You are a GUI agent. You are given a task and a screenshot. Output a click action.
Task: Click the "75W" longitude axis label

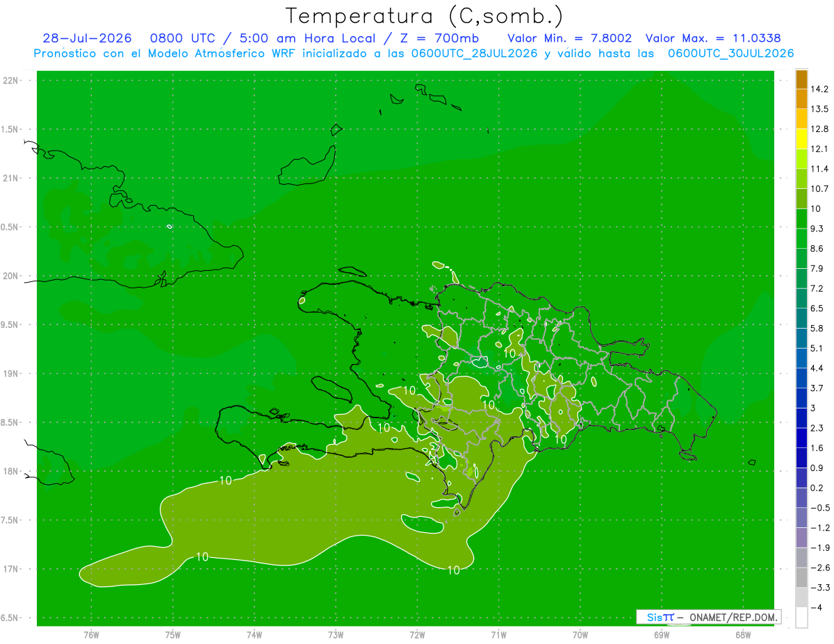click(x=173, y=634)
